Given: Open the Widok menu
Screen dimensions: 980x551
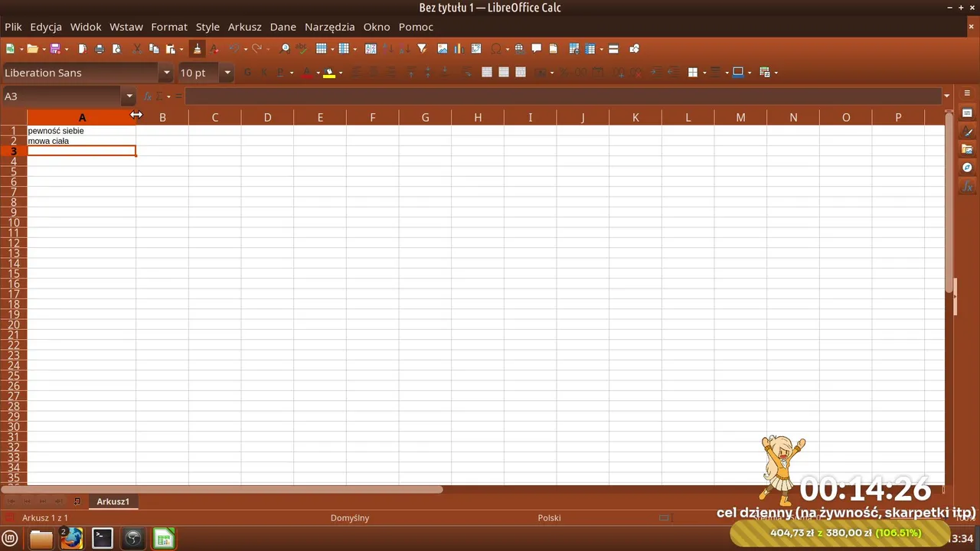Looking at the screenshot, I should coord(86,27).
